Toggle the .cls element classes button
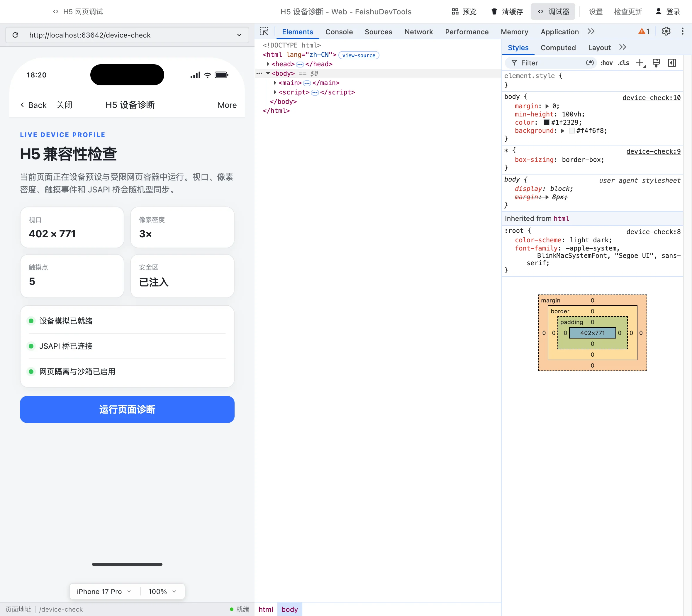This screenshot has height=616, width=692. point(623,63)
